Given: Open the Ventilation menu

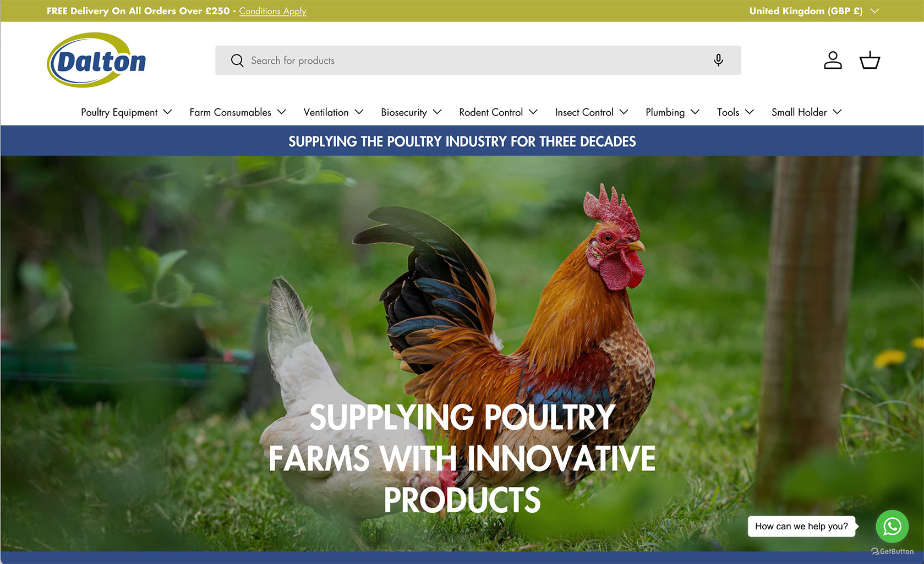Looking at the screenshot, I should 333,112.
